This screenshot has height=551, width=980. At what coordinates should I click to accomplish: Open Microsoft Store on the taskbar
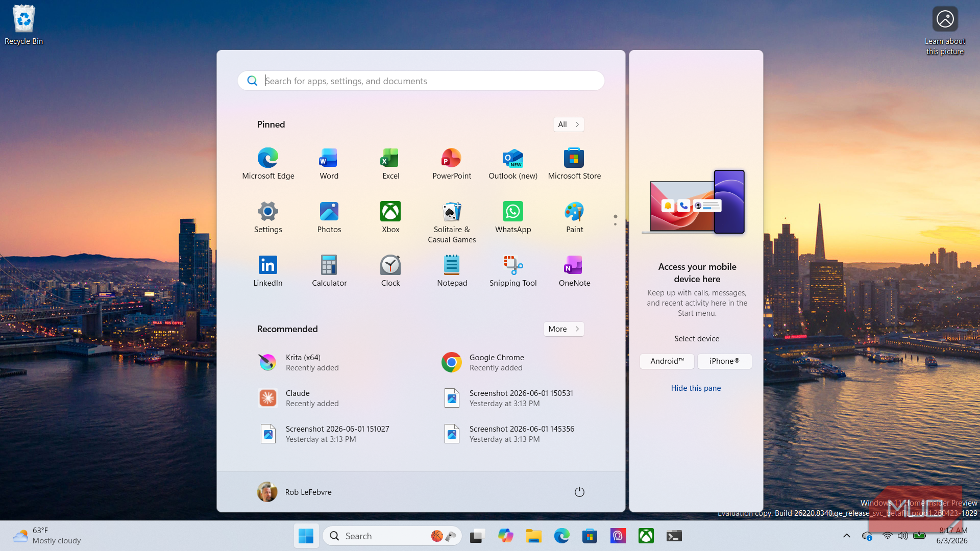(x=590, y=536)
